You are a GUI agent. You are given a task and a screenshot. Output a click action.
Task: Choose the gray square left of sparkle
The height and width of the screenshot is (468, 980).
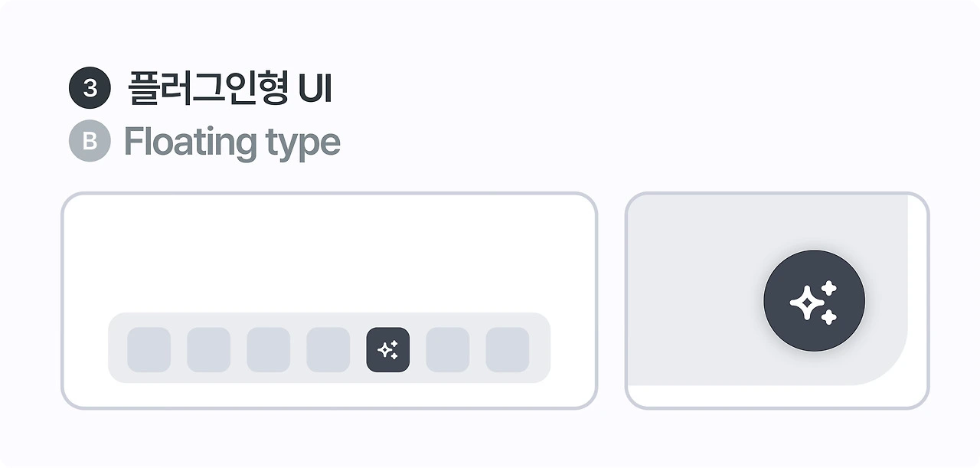click(x=328, y=350)
